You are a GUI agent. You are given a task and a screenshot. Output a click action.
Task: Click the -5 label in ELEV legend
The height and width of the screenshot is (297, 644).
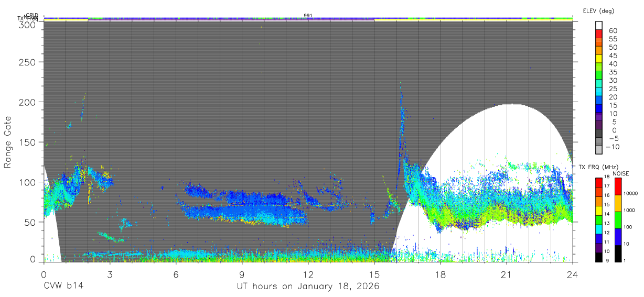tap(613, 138)
